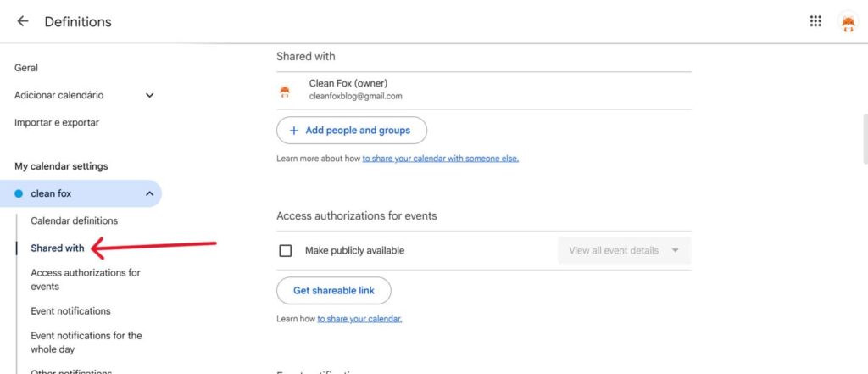
Task: Collapse the clean fox calendar settings
Action: (149, 194)
